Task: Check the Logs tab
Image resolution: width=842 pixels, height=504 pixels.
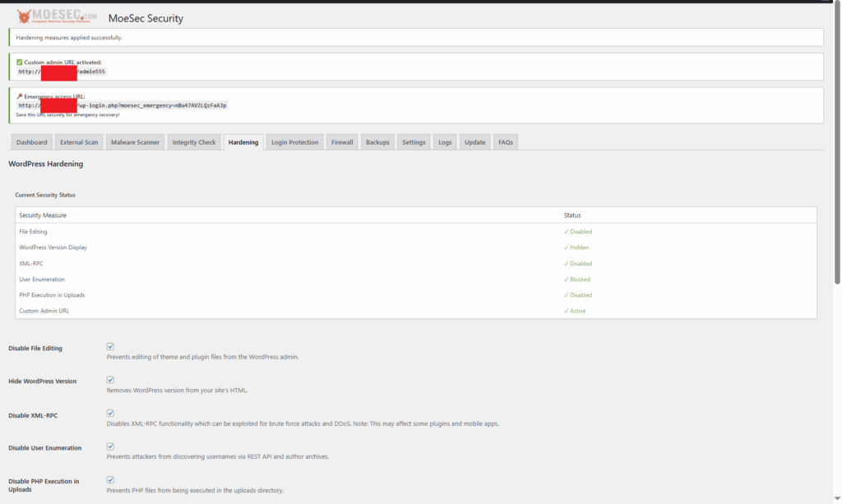Action: [444, 141]
